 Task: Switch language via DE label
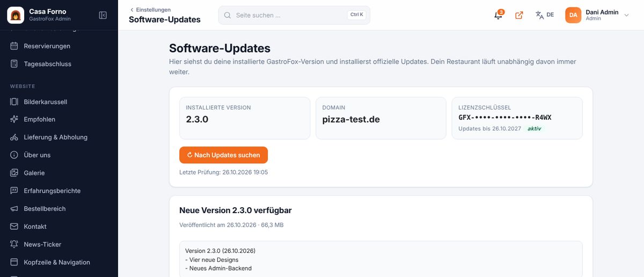click(x=550, y=15)
